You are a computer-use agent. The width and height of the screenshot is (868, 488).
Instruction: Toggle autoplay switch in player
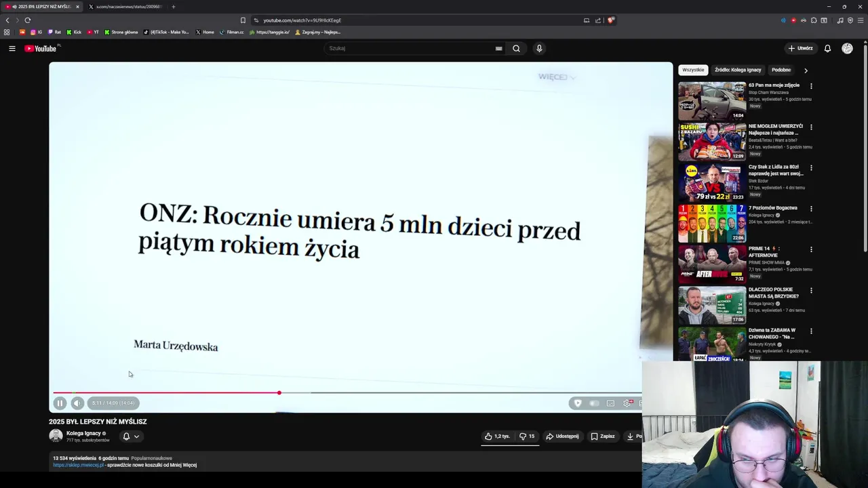[594, 403]
